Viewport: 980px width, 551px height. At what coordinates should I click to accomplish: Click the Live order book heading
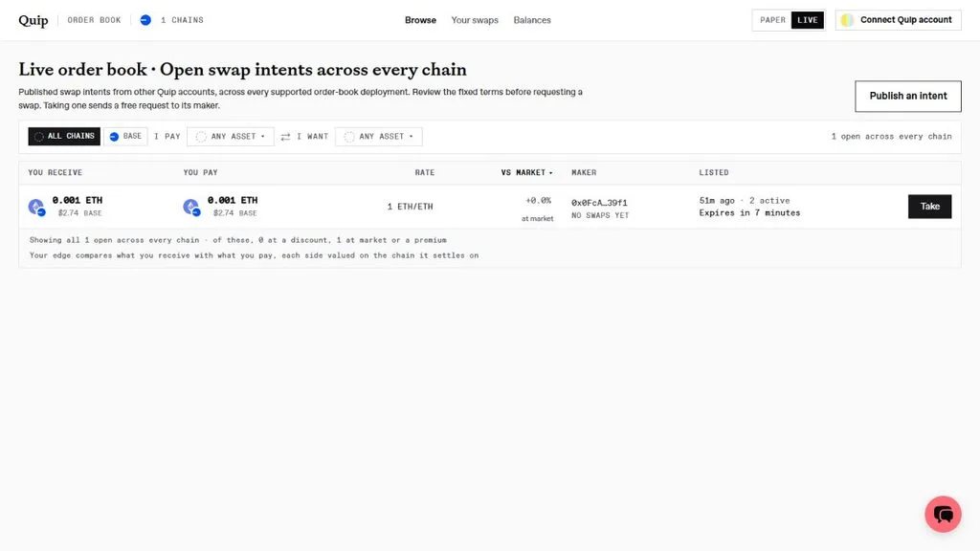242,69
